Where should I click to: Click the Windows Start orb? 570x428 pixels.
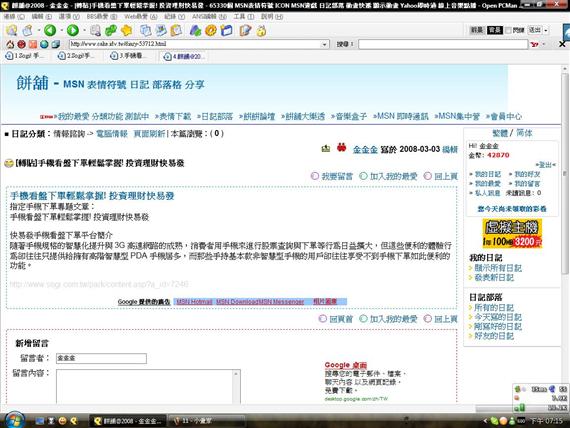(15, 420)
